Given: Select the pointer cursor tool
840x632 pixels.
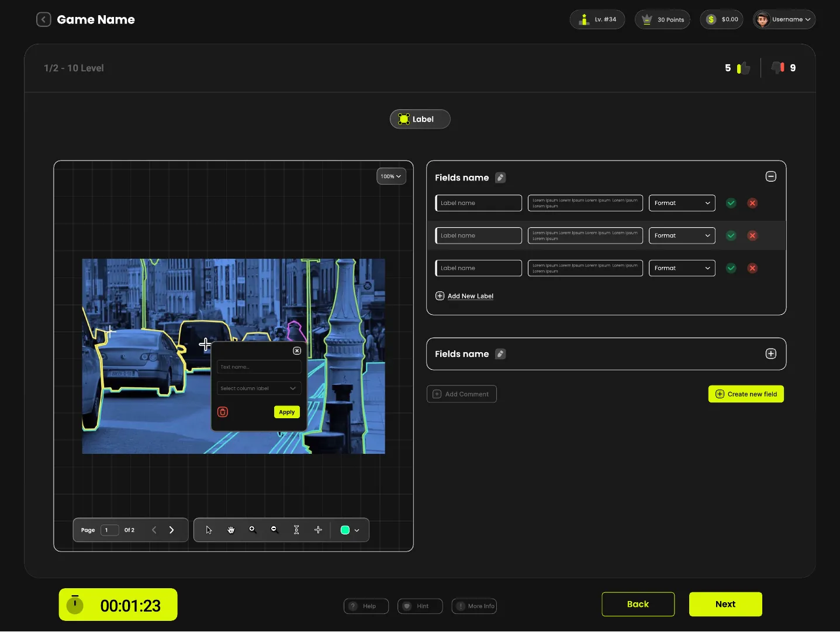Looking at the screenshot, I should [x=209, y=530].
